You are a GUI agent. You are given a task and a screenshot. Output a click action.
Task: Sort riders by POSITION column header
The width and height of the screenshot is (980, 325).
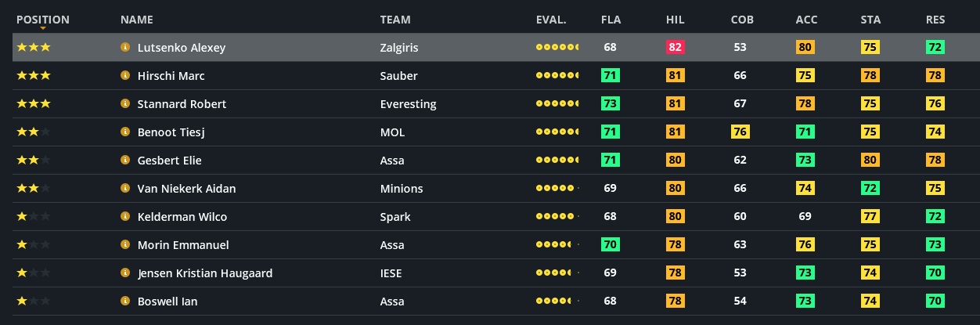pyautogui.click(x=43, y=20)
